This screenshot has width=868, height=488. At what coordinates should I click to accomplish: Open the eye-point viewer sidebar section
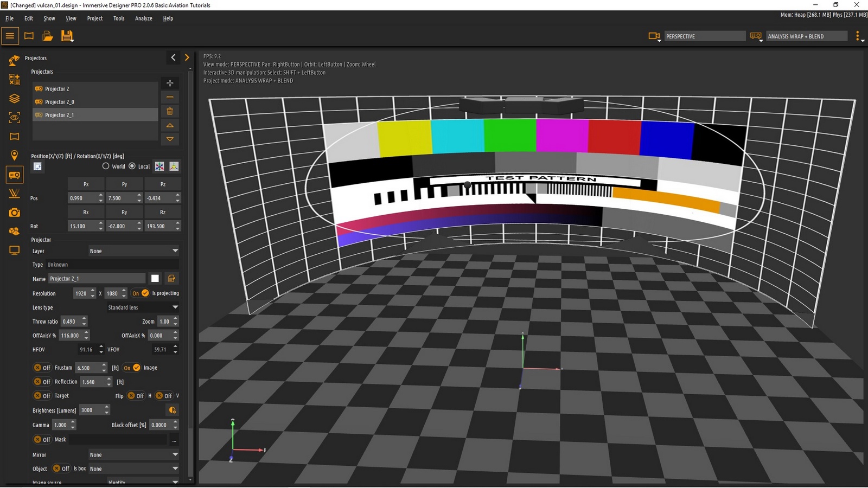click(14, 117)
